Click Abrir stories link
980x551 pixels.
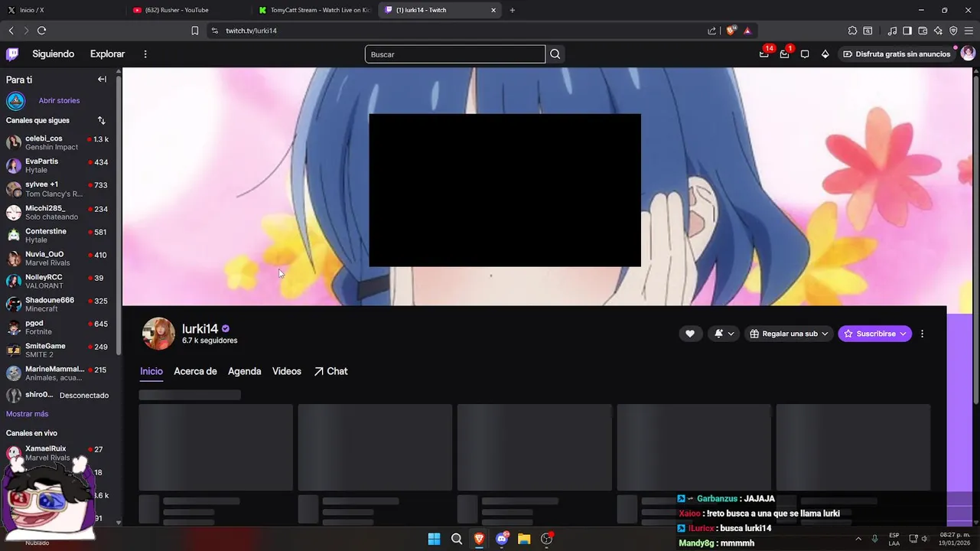coord(59,101)
